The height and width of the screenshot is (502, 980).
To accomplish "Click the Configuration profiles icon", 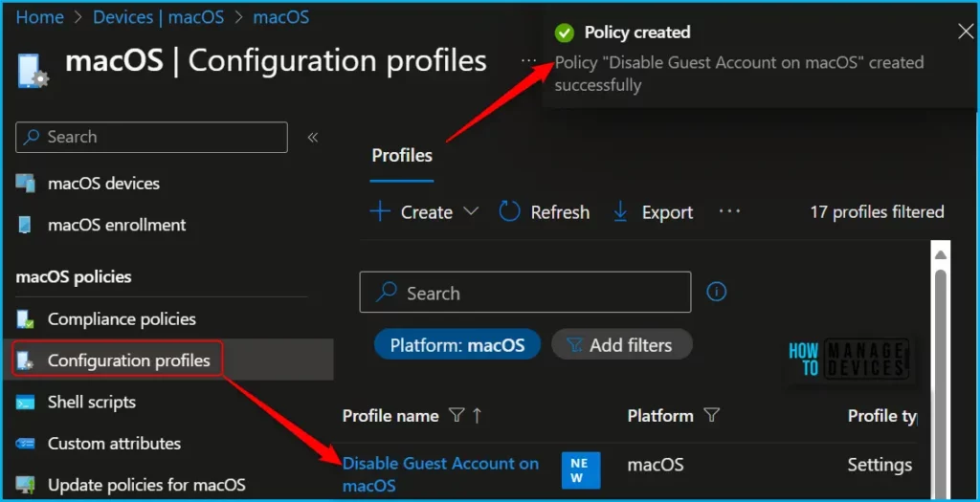I will click(25, 360).
